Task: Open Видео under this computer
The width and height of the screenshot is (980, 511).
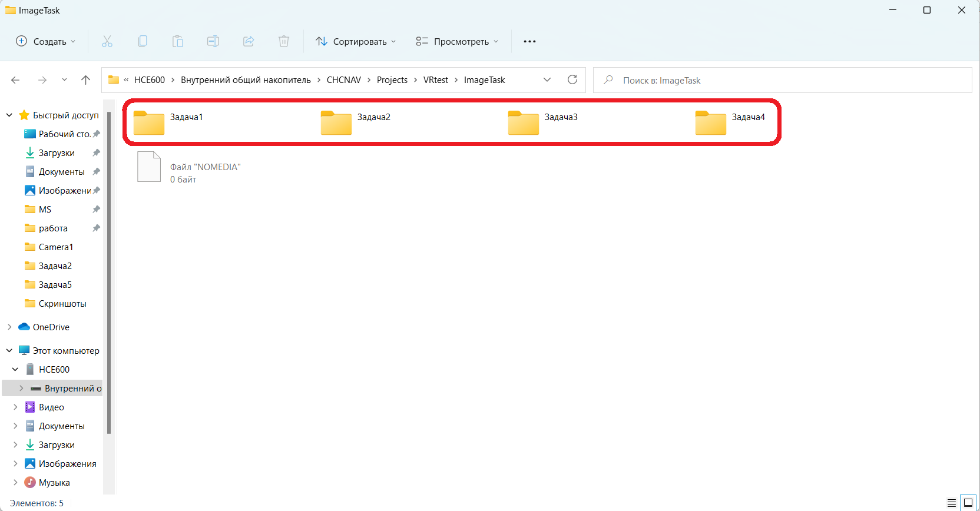Action: tap(45, 407)
